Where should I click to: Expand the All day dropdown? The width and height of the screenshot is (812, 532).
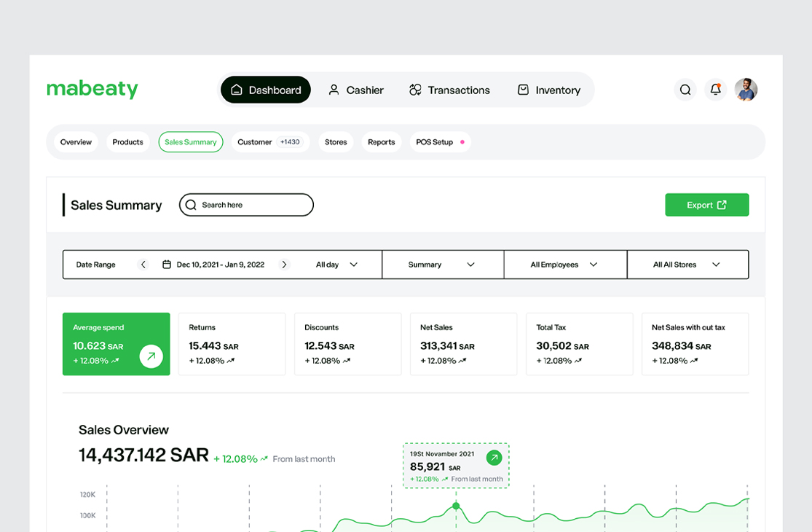click(x=336, y=265)
